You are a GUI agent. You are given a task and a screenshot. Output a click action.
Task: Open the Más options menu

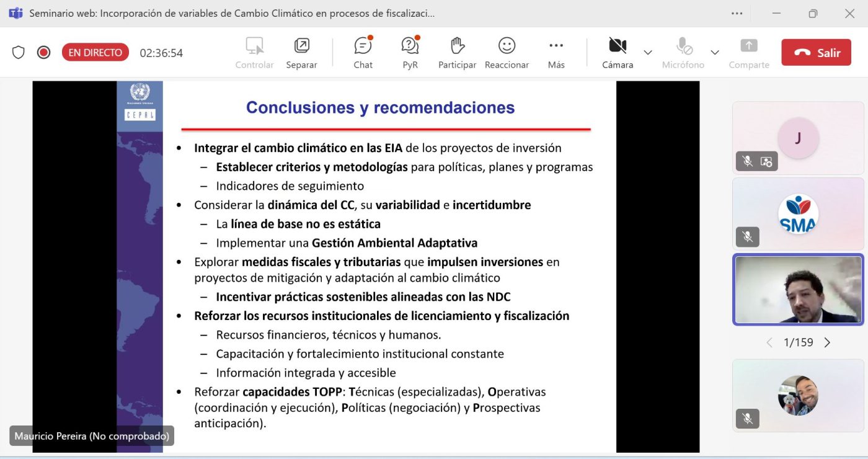[556, 52]
